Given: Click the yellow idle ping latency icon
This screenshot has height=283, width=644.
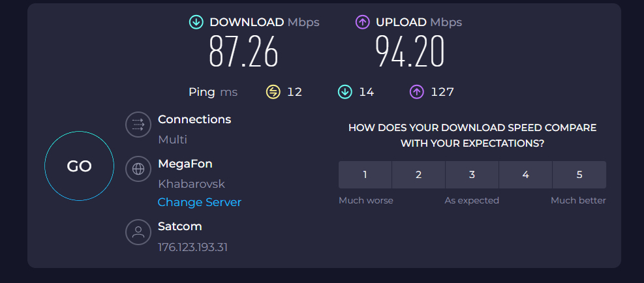Looking at the screenshot, I should [x=273, y=92].
